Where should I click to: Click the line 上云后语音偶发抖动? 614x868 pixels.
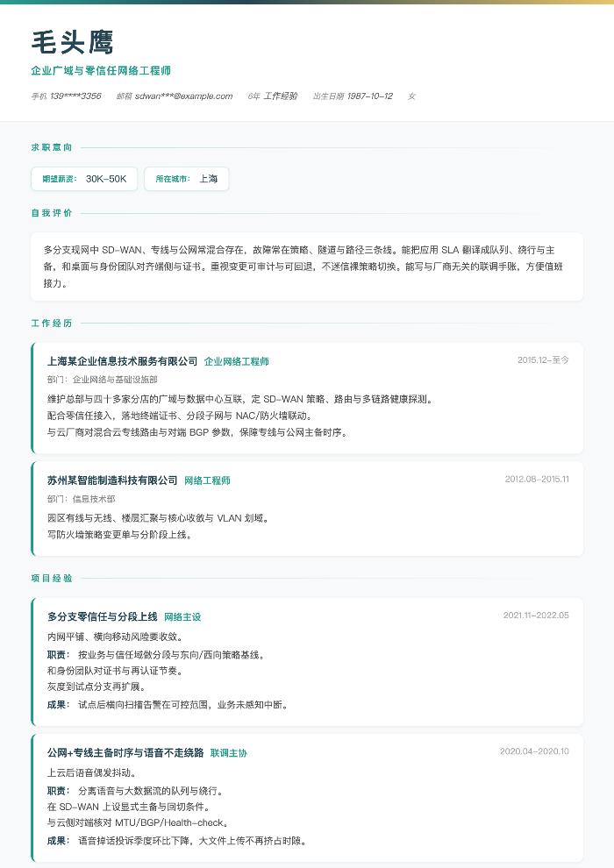coord(92,773)
